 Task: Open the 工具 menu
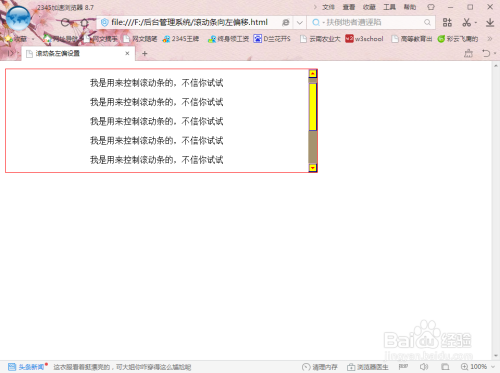pos(390,7)
